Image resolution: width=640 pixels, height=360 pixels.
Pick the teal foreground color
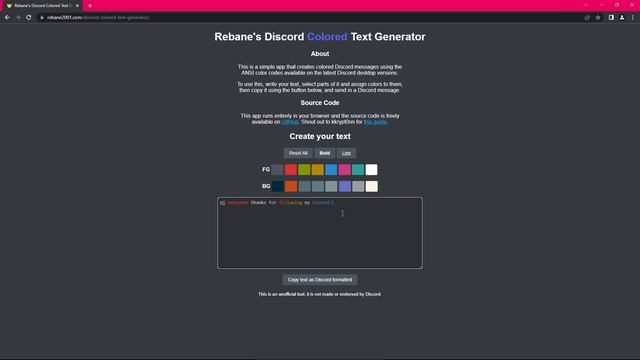tap(358, 169)
